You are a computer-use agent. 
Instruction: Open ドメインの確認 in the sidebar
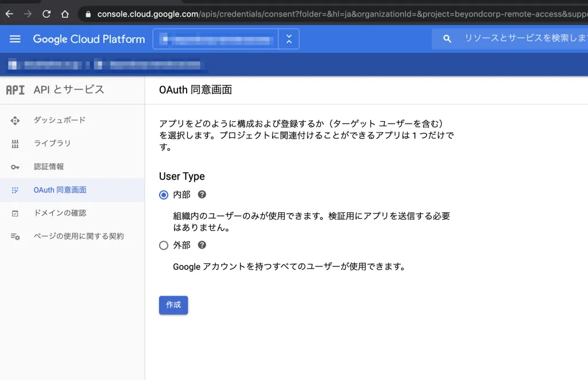(60, 213)
